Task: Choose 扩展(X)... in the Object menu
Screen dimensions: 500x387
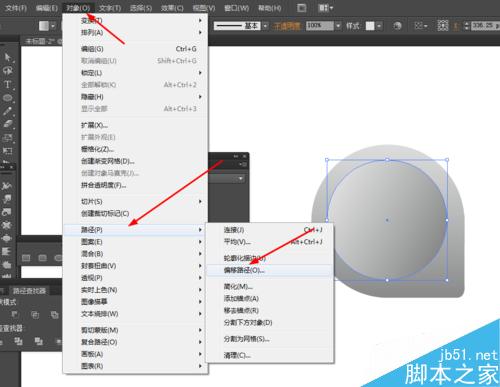Action: tap(136, 125)
